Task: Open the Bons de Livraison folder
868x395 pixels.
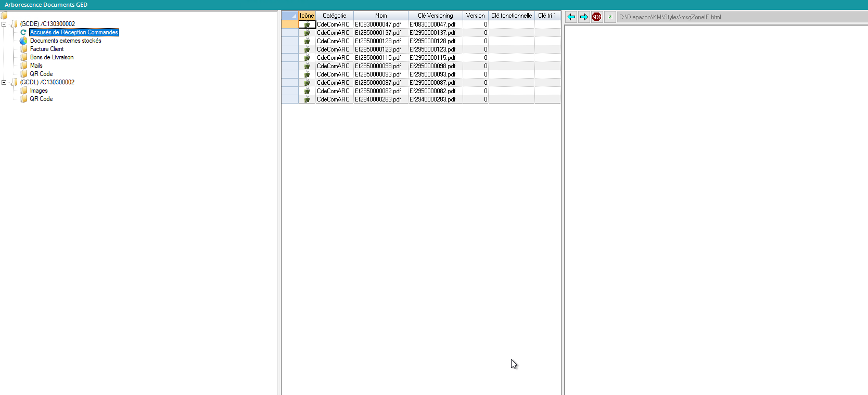Action: [52, 57]
